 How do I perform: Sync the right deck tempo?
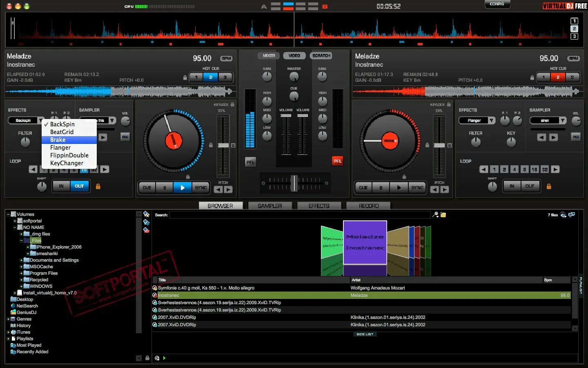click(x=417, y=188)
